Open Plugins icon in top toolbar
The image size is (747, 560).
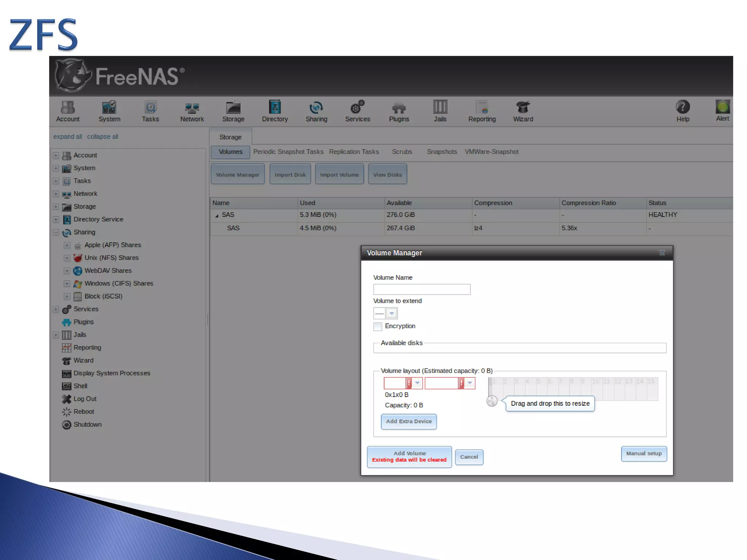click(x=399, y=108)
